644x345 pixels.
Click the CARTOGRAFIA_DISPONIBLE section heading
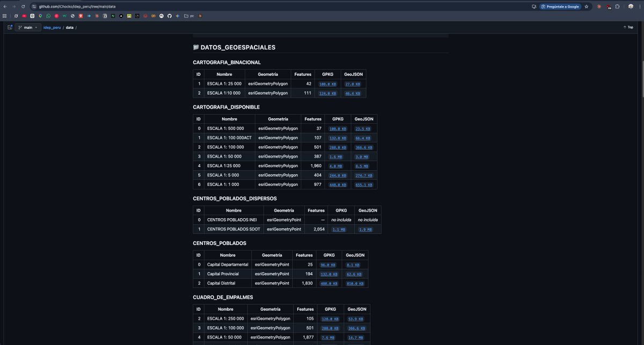pyautogui.click(x=226, y=107)
